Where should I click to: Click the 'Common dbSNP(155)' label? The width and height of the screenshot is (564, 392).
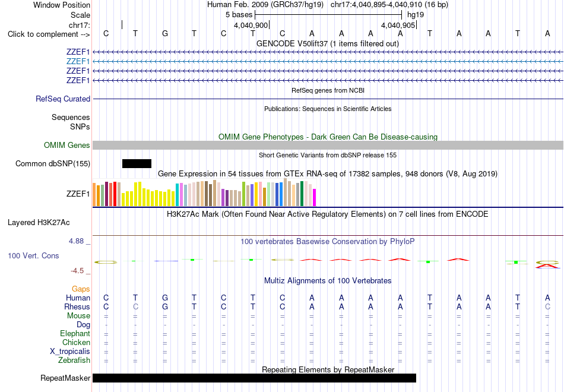point(52,164)
